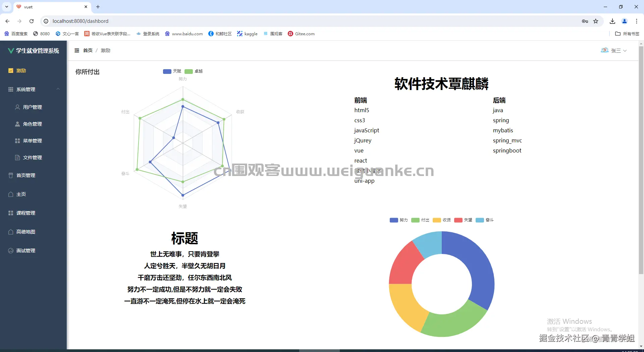Open the Chrome three-dot menu
The image size is (644, 352).
tap(637, 21)
